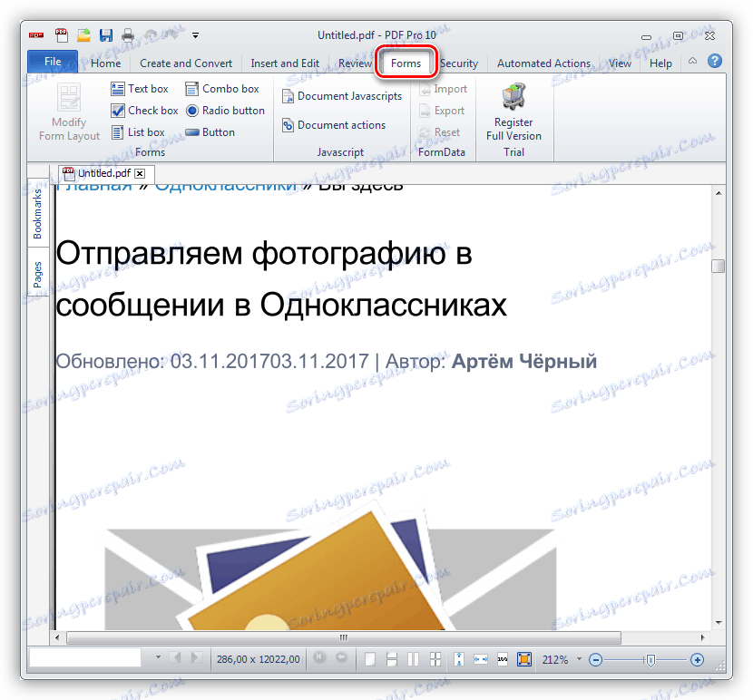Click the previous view round button

click(x=319, y=656)
